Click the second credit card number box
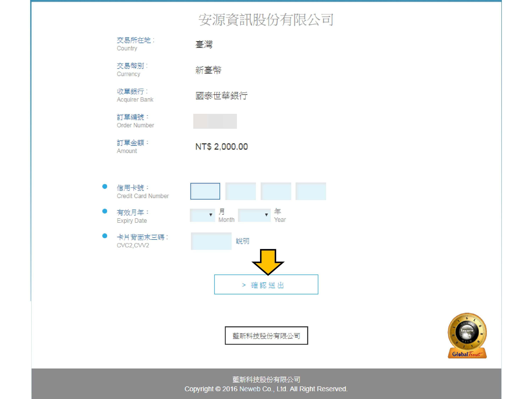This screenshot has height=399, width=532. [x=240, y=192]
